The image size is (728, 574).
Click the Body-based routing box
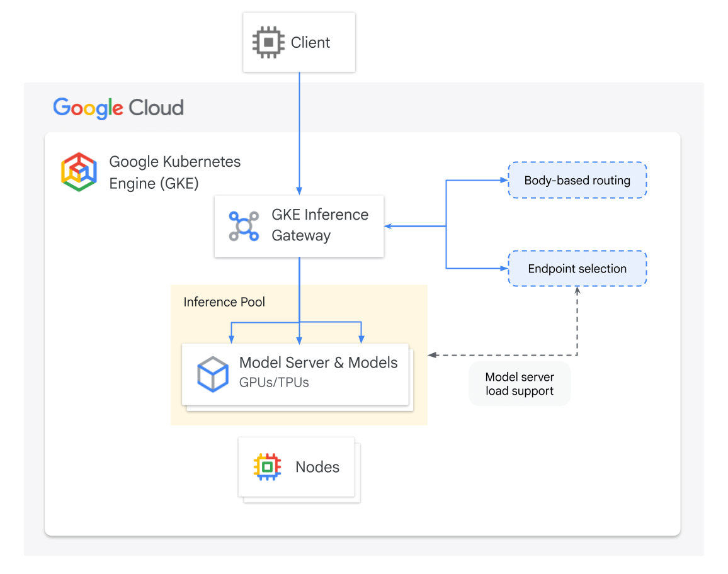point(577,180)
